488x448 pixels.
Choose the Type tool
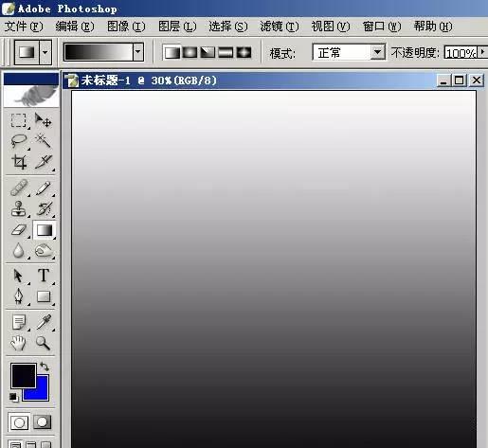pos(44,276)
